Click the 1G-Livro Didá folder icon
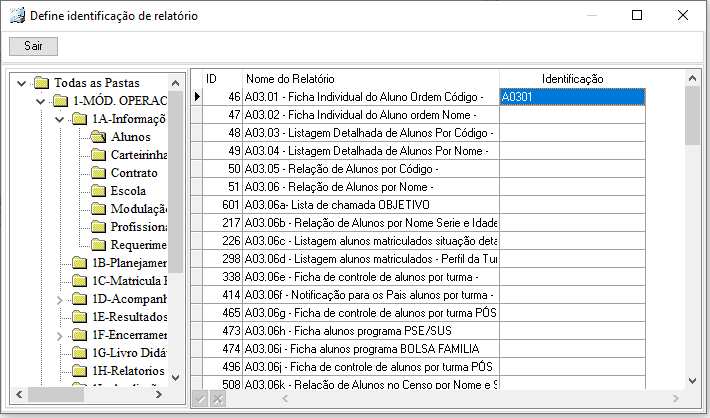This screenshot has width=710, height=418. click(x=80, y=353)
